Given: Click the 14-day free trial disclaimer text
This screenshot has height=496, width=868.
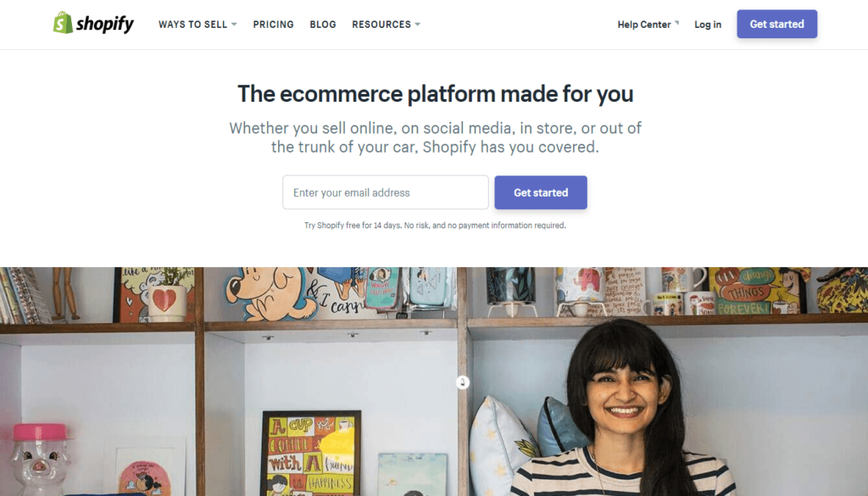Looking at the screenshot, I should 434,225.
